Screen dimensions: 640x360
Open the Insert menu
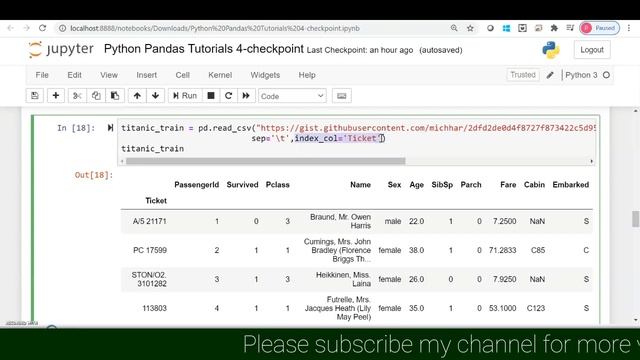coord(147,75)
